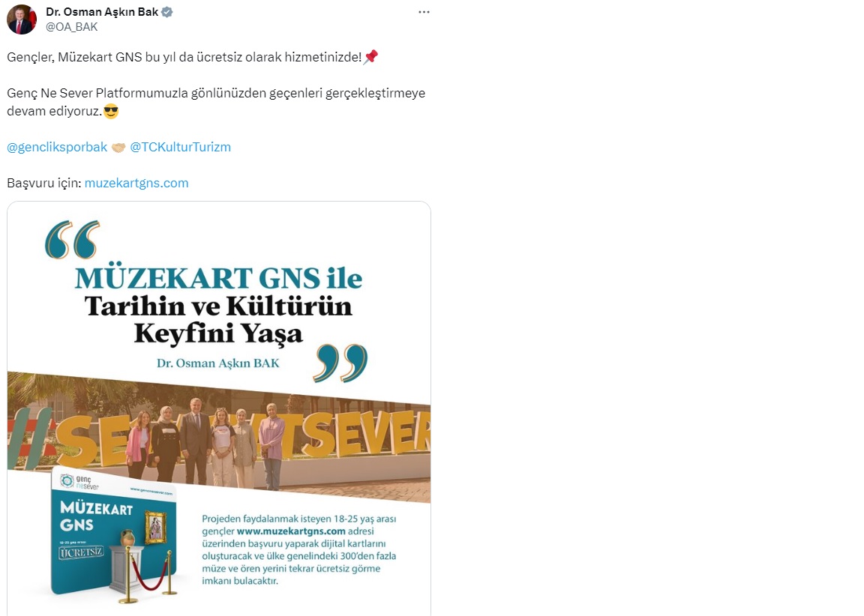Click the handshake emoji between mentions

118,148
